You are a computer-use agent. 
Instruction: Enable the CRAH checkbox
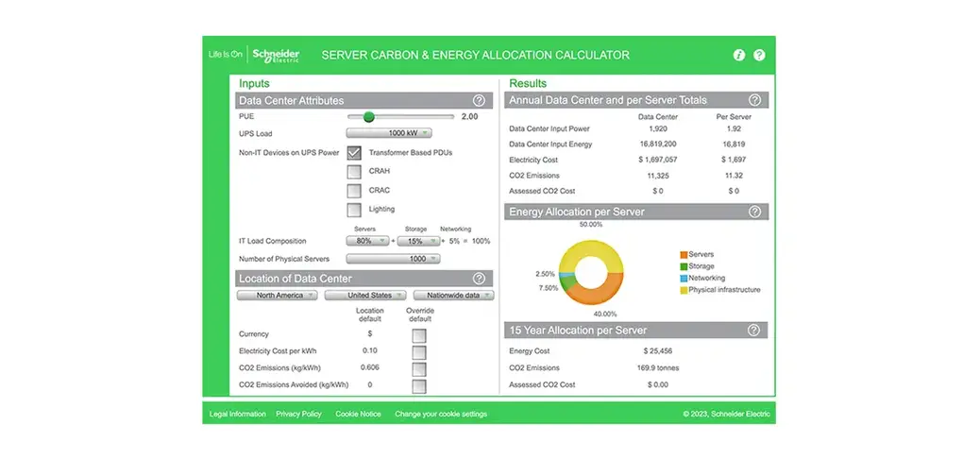354,172
